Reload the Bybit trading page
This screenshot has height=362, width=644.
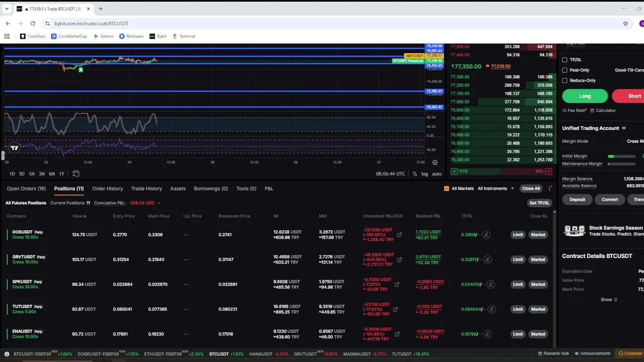(33, 23)
